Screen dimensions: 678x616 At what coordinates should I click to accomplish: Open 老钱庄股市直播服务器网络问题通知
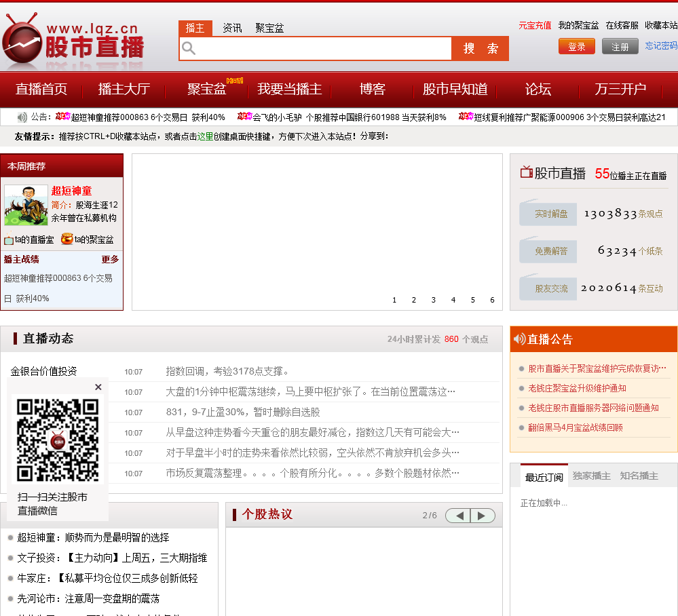(593, 408)
